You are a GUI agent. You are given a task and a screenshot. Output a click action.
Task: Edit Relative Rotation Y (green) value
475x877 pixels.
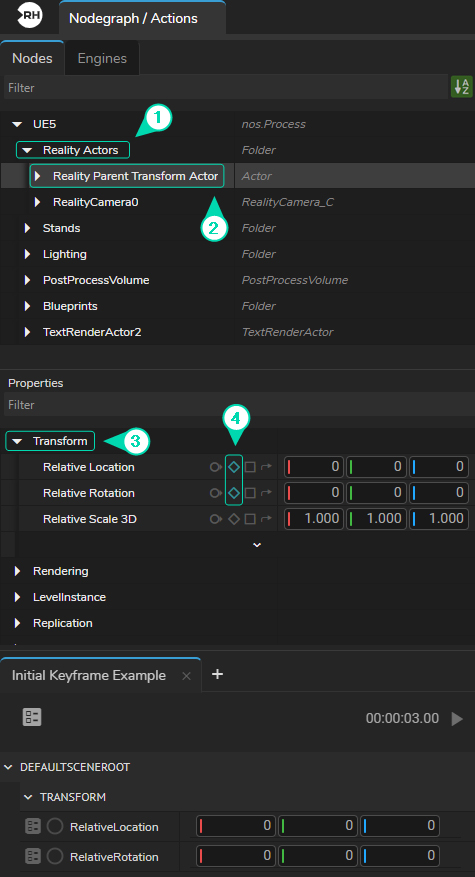(x=376, y=493)
